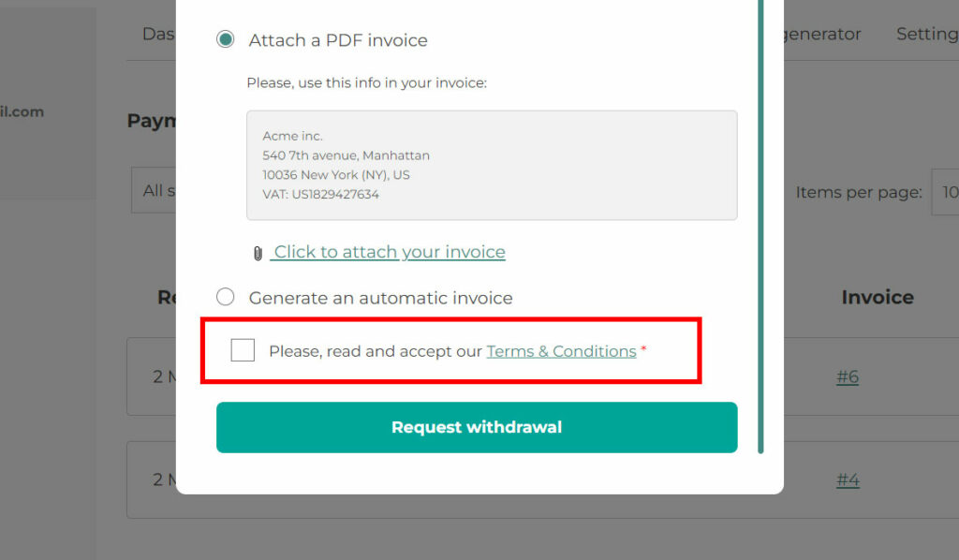The height and width of the screenshot is (560, 959).
Task: Switch to the partially hidden Dashboard tab
Action: 159,34
